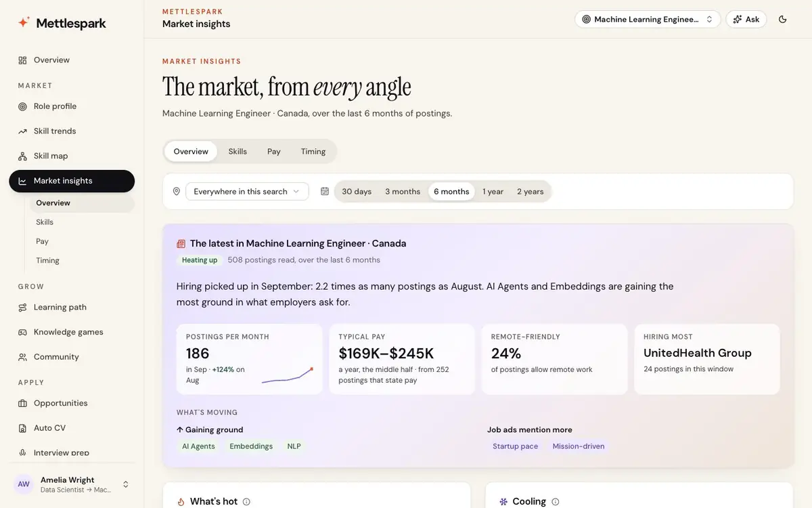Click the Interview prep icon
Image resolution: width=812 pixels, height=508 pixels.
pos(22,452)
